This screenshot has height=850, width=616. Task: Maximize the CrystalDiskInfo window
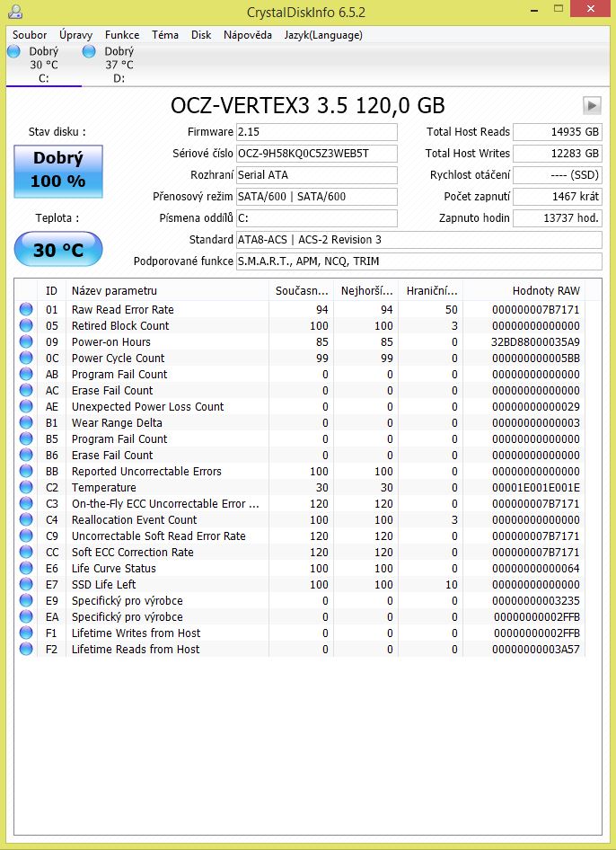coord(560,8)
